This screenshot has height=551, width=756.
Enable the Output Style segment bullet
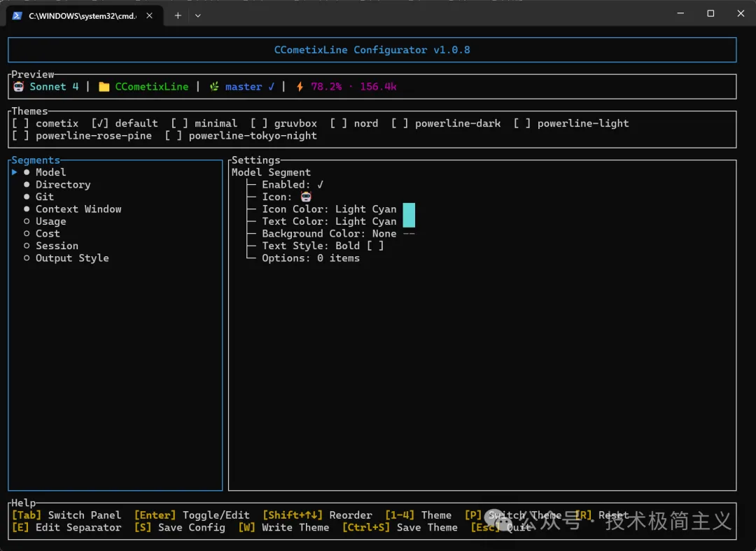tap(27, 258)
